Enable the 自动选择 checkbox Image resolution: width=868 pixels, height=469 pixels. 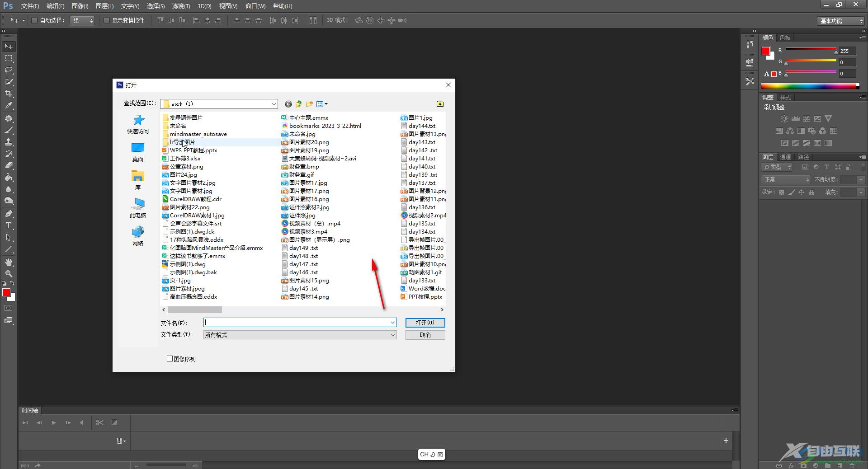click(34, 20)
